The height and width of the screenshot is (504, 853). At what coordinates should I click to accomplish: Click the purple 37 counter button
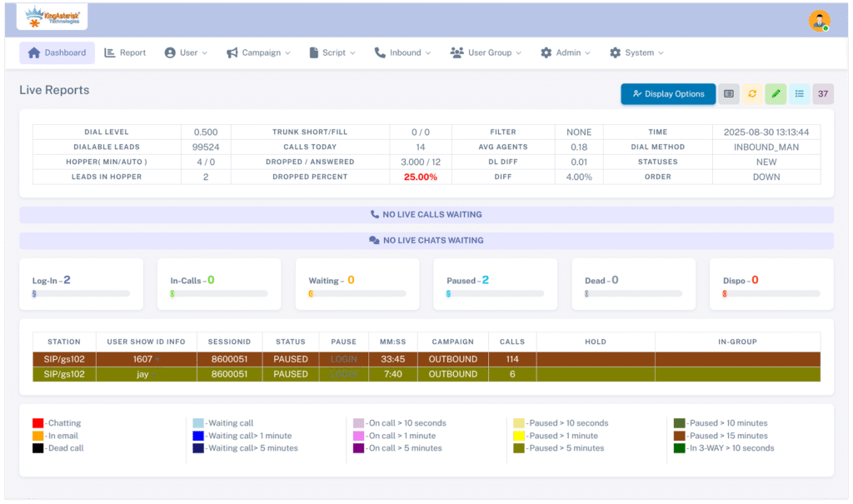pyautogui.click(x=823, y=94)
